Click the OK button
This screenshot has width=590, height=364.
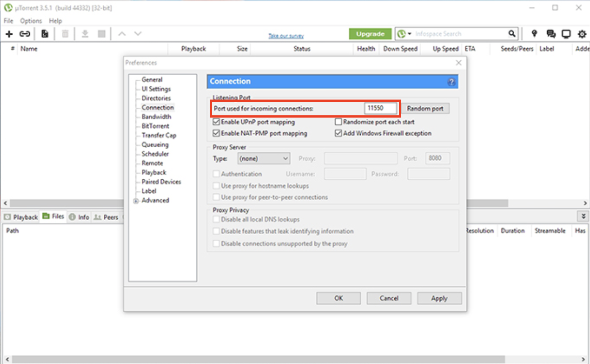(338, 298)
